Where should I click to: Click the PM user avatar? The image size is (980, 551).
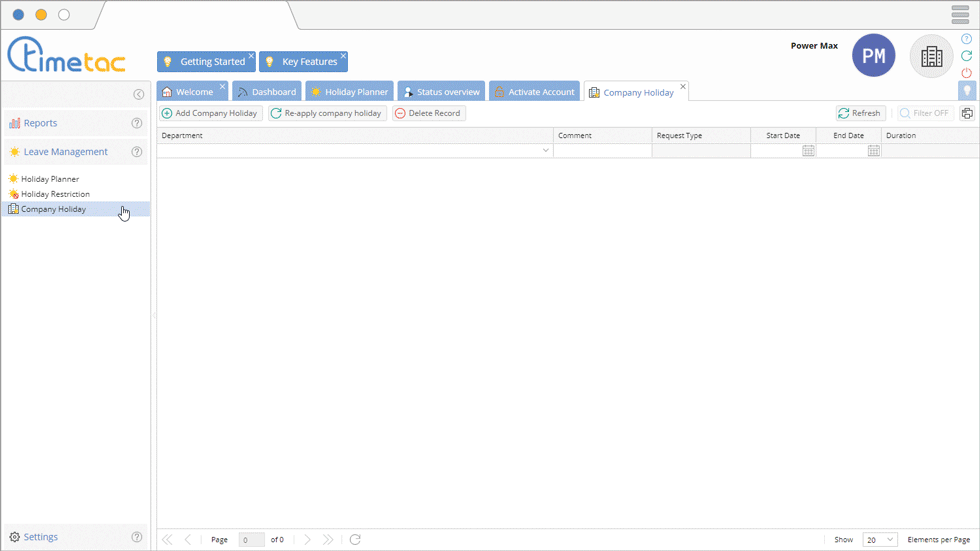[x=873, y=56]
